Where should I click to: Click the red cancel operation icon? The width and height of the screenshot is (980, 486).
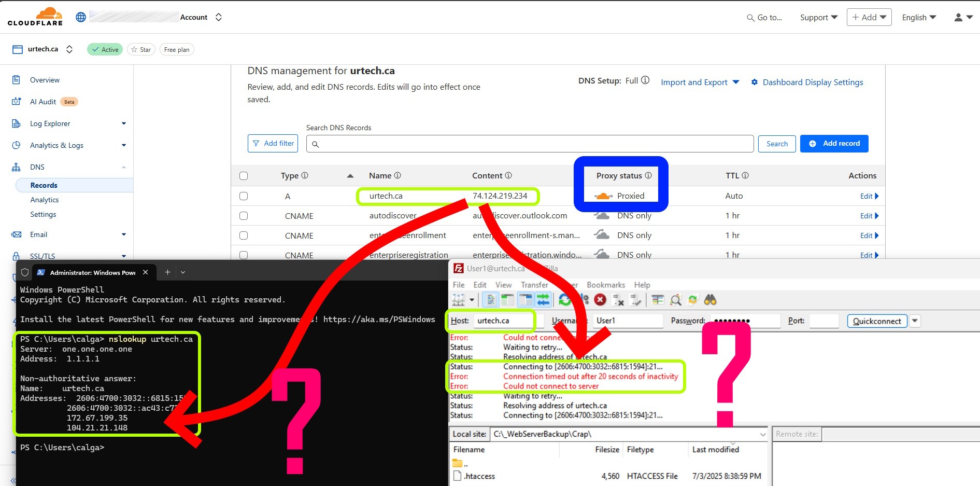tap(600, 300)
